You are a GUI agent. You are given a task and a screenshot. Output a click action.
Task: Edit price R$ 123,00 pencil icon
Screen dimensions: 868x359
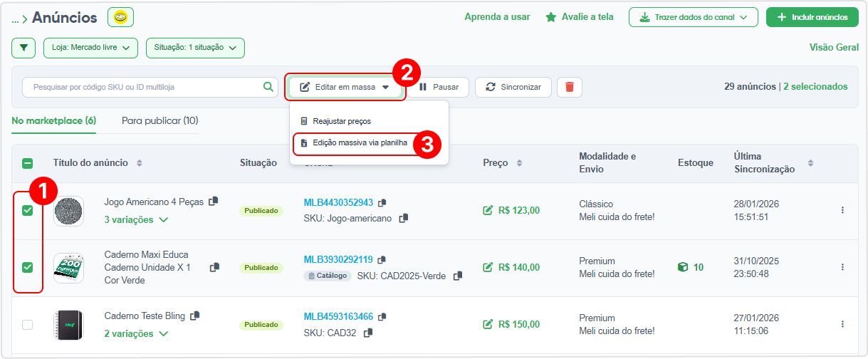(488, 210)
